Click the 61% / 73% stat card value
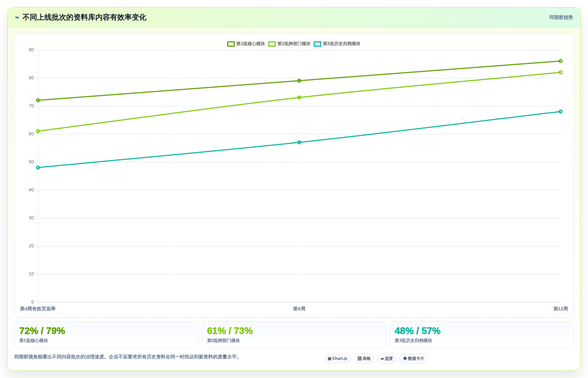The image size is (588, 378). [x=230, y=331]
